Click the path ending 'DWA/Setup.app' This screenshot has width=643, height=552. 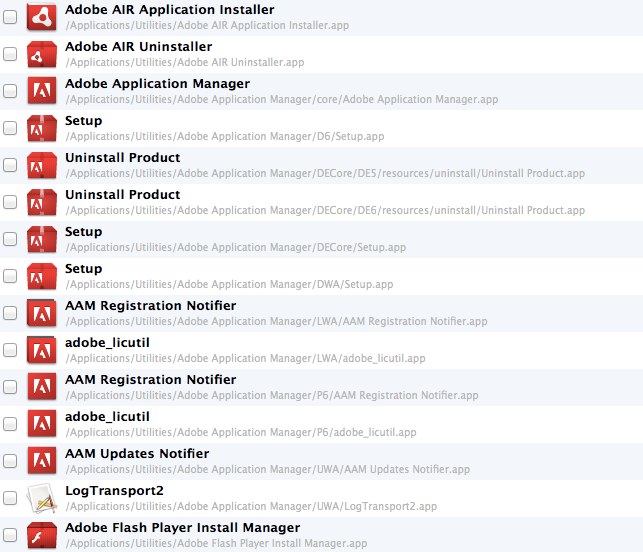(x=230, y=285)
